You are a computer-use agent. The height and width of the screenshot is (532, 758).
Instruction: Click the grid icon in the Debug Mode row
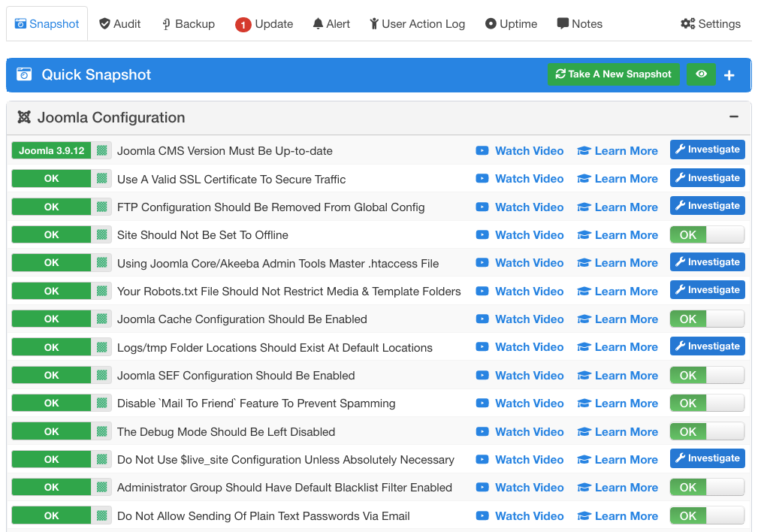pos(101,431)
